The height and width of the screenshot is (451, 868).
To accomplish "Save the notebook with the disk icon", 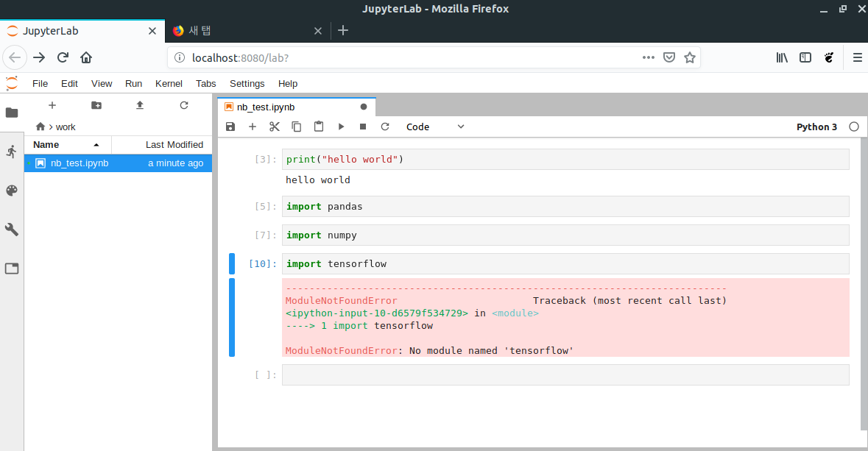I will click(x=230, y=127).
